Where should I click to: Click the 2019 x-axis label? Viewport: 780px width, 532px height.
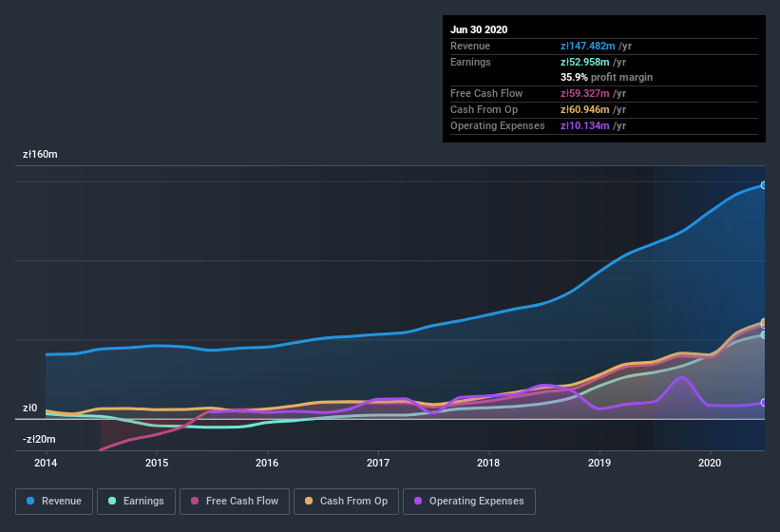599,463
